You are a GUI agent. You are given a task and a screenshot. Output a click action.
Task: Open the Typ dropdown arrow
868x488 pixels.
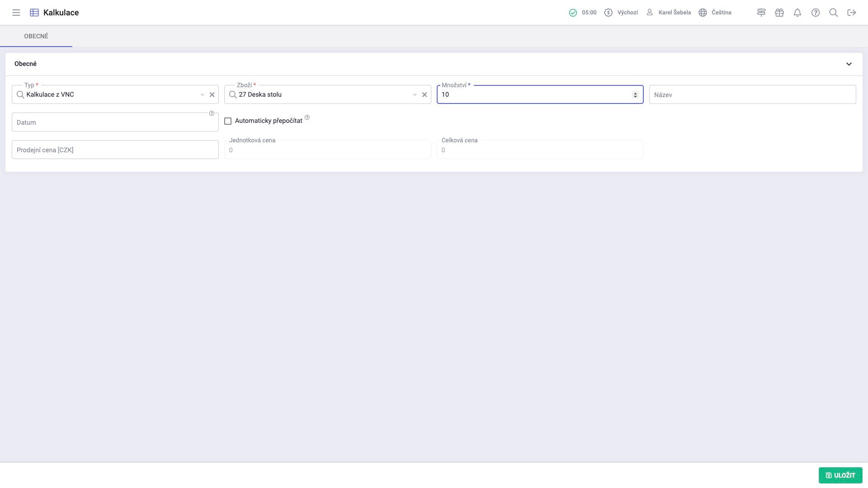coord(202,95)
